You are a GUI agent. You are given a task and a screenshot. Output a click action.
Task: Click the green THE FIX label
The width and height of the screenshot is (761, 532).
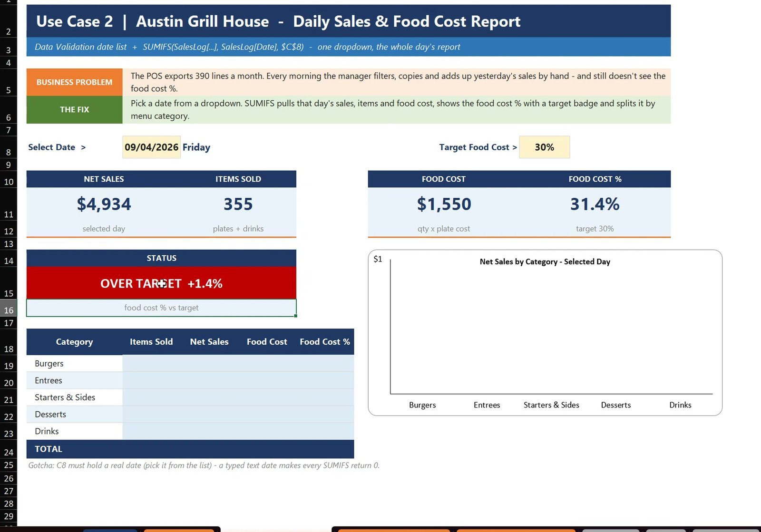tap(74, 109)
